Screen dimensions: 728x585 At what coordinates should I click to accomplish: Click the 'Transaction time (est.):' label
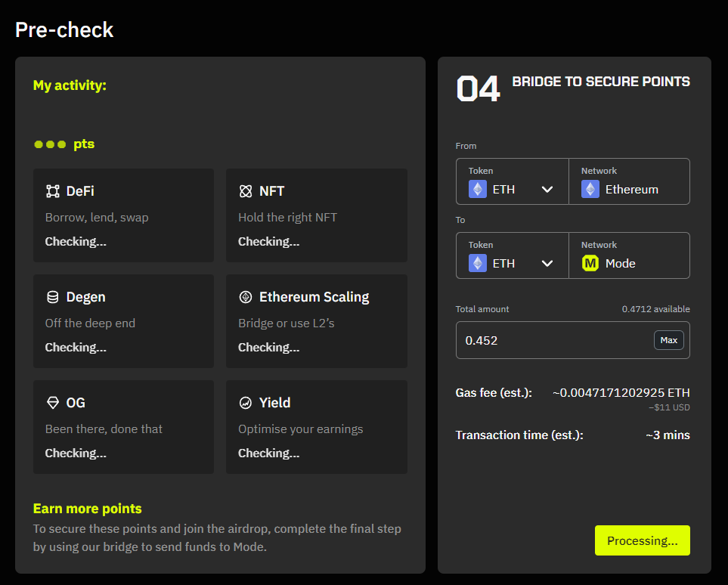[519, 435]
